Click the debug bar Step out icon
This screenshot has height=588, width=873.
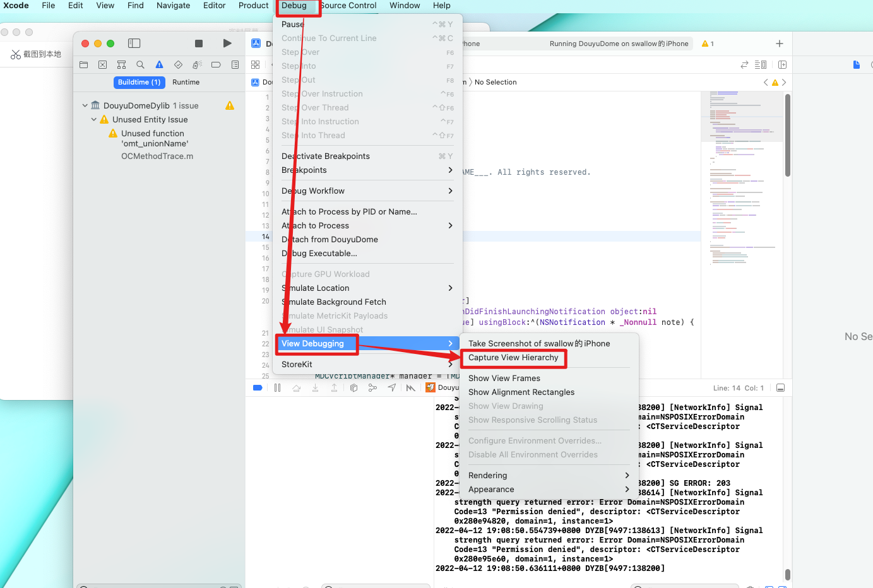[334, 388]
